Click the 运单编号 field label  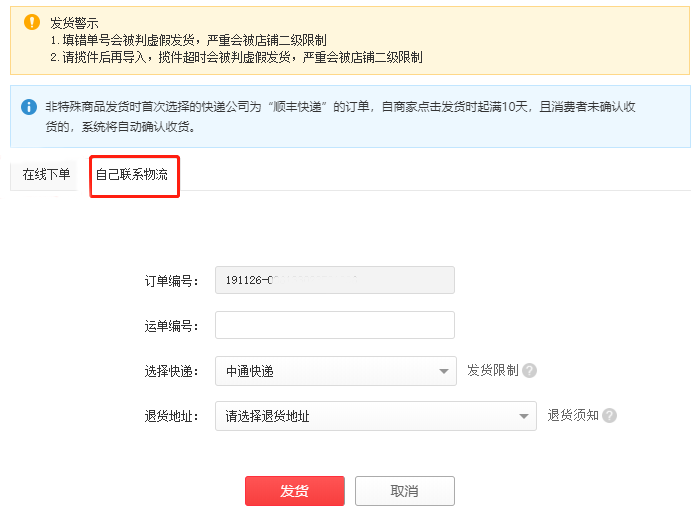[172, 326]
